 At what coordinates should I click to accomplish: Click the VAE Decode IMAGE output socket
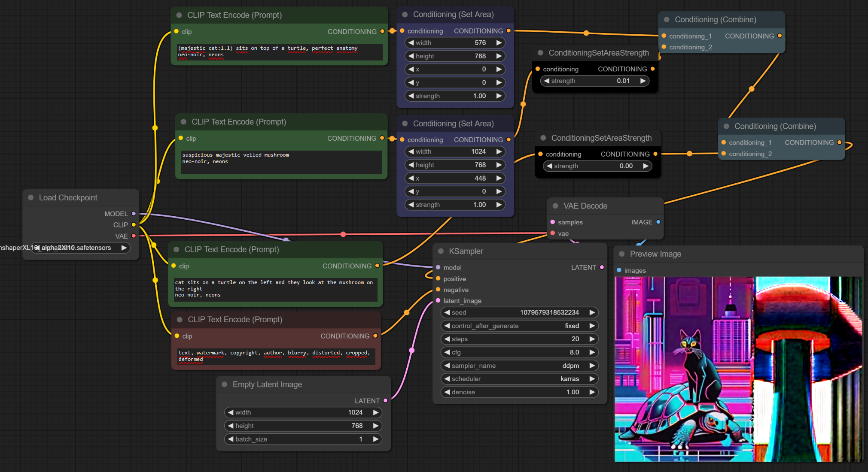click(658, 222)
